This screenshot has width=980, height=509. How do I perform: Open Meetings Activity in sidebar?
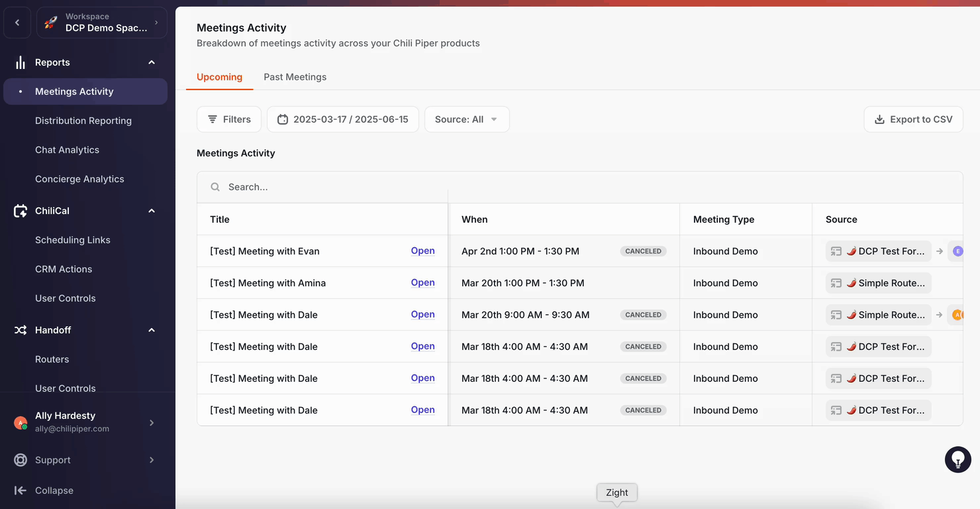pos(85,91)
